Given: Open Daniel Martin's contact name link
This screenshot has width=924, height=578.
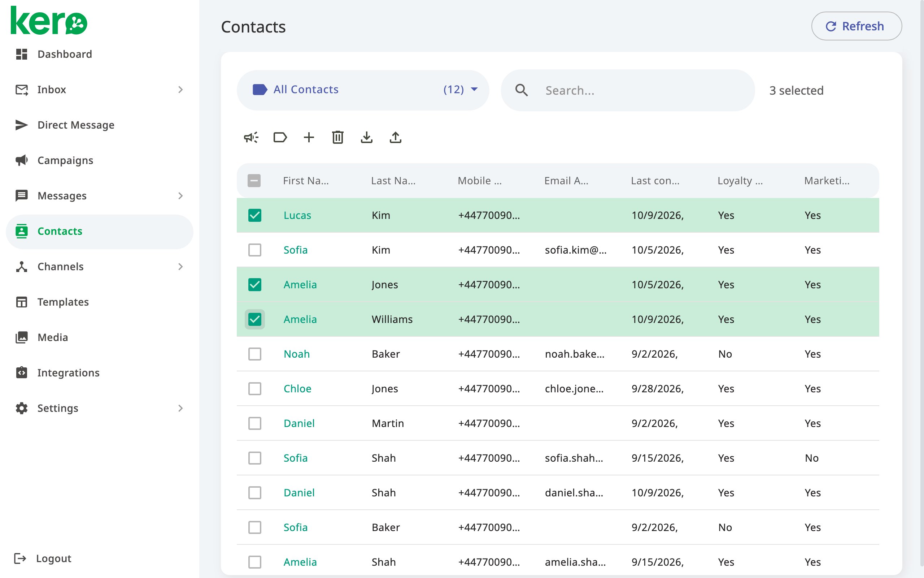Looking at the screenshot, I should click(x=299, y=423).
